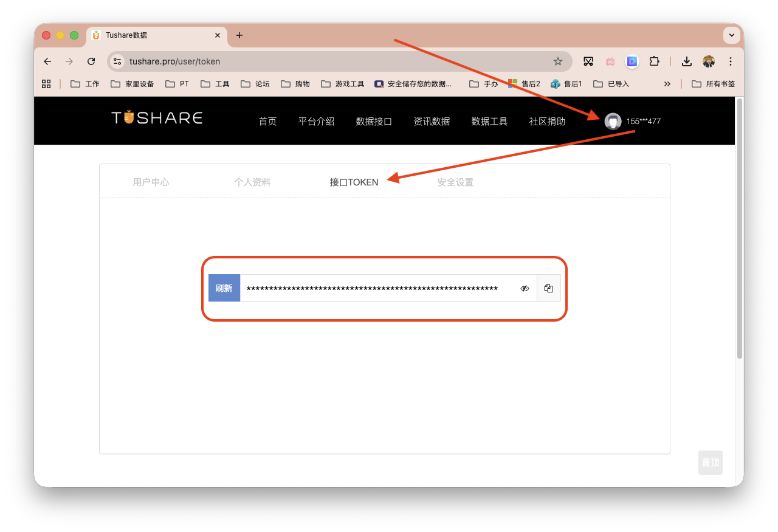
Task: Click the screenshot scissors extension icon
Action: [588, 61]
